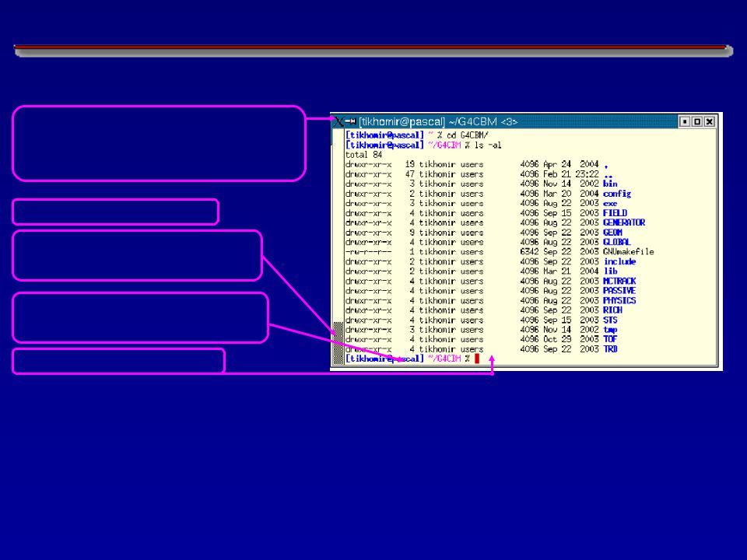The width and height of the screenshot is (747, 560).
Task: Click the "ls -al" command text
Action: coord(488,145)
